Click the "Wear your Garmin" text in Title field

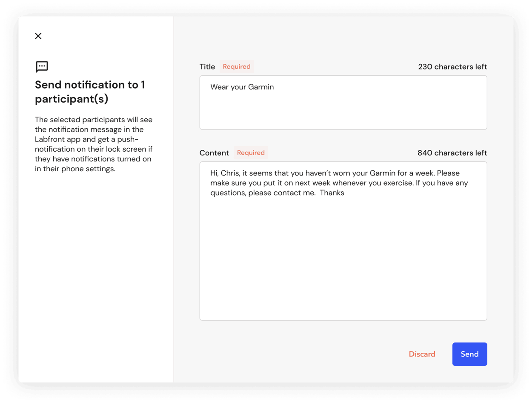click(242, 87)
